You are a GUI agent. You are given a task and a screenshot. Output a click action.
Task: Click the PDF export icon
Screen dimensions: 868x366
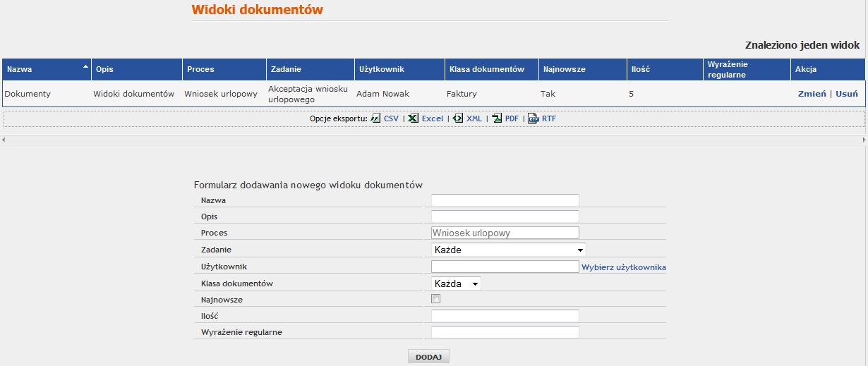[x=497, y=118]
